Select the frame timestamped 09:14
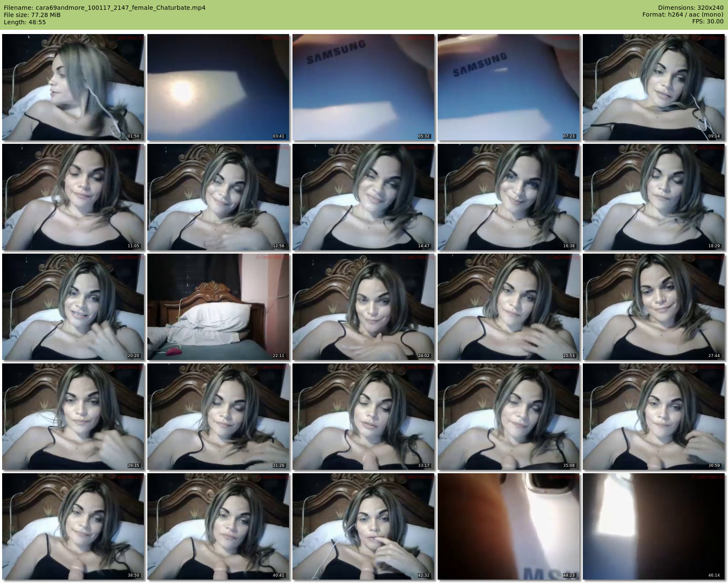This screenshot has width=728, height=583. point(653,87)
